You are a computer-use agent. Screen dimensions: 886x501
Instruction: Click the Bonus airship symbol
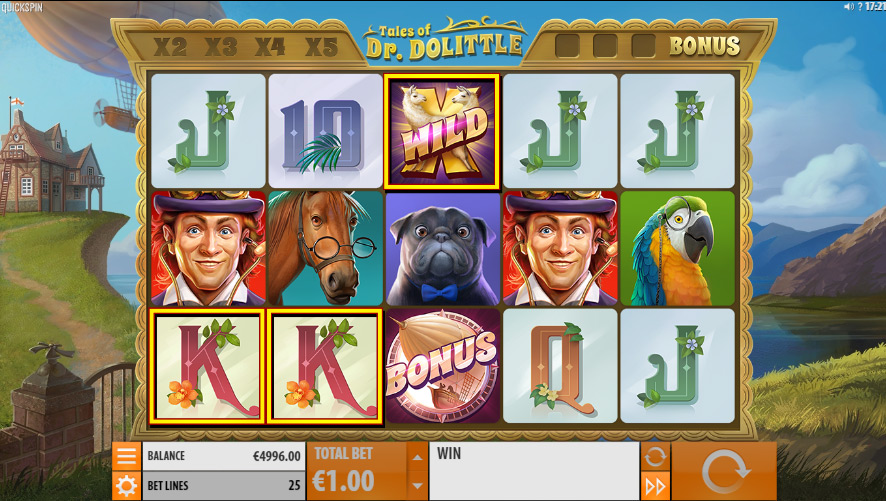pyautogui.click(x=442, y=365)
